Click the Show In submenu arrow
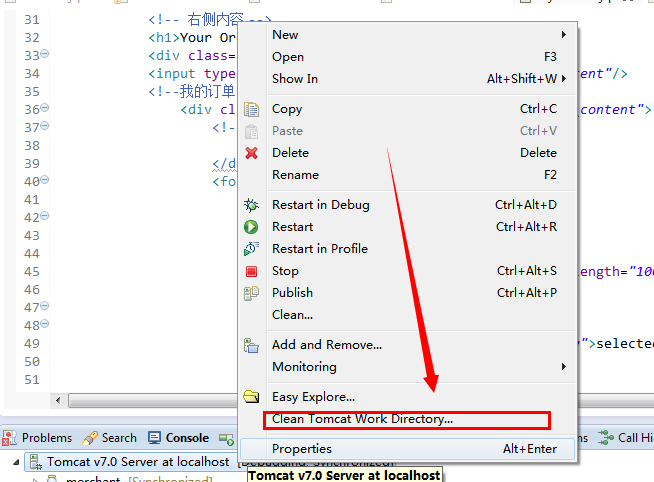This screenshot has width=654, height=482. (564, 78)
